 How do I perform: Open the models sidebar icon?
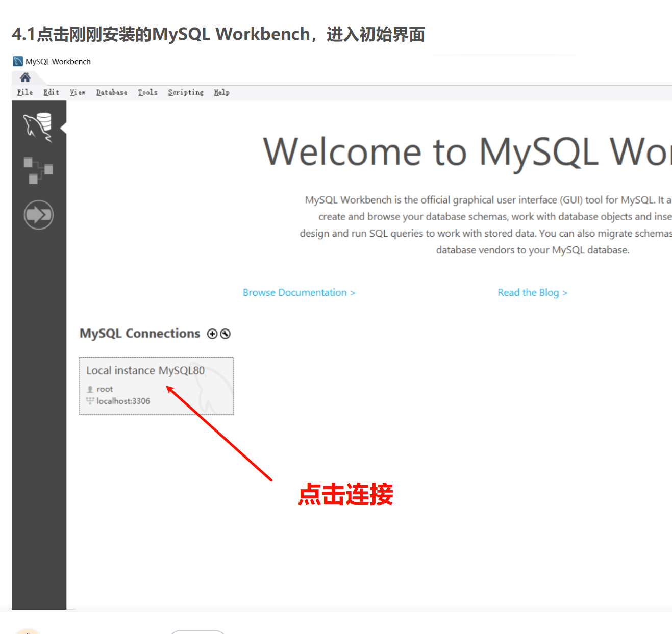point(38,170)
